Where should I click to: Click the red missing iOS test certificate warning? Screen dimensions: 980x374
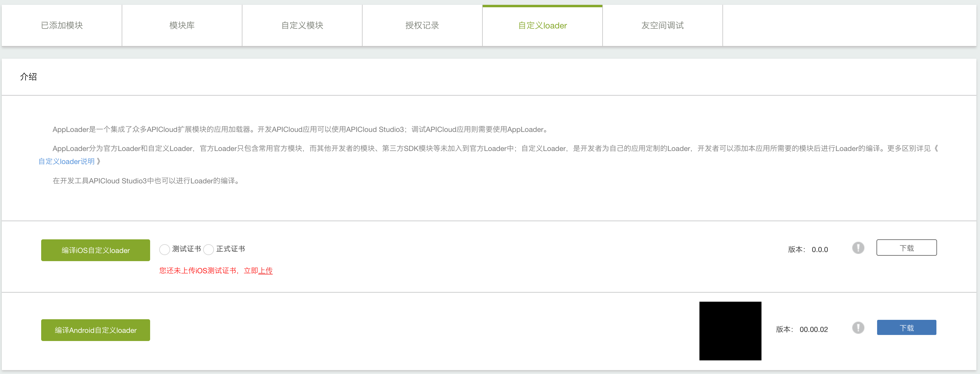pos(216,271)
